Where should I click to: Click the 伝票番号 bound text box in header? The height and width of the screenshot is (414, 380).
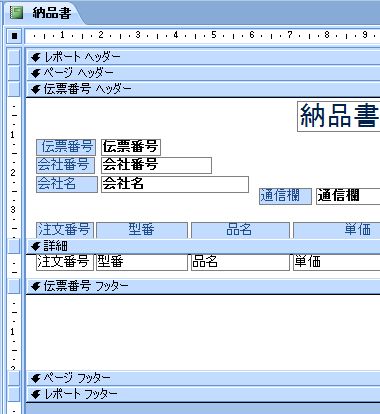click(131, 147)
